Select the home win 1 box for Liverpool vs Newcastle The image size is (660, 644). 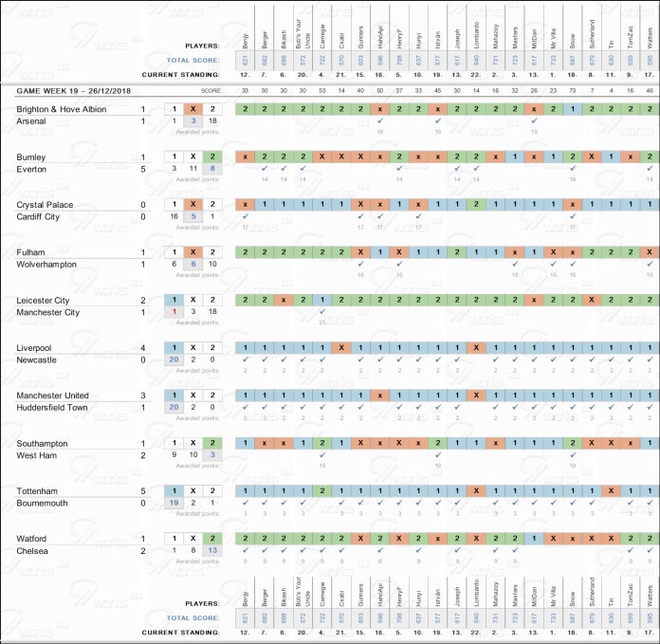coord(173,348)
